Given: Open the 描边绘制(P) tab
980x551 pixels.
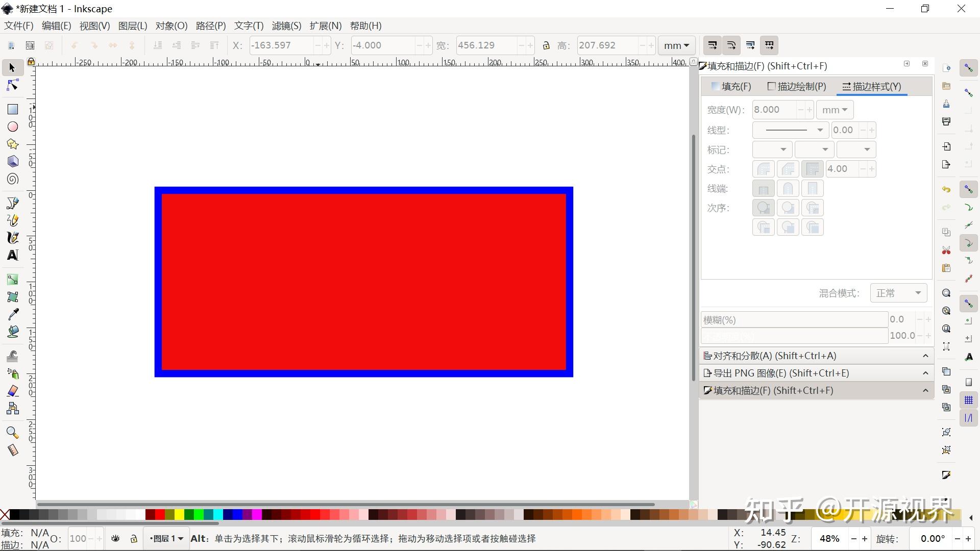Looking at the screenshot, I should (x=797, y=86).
